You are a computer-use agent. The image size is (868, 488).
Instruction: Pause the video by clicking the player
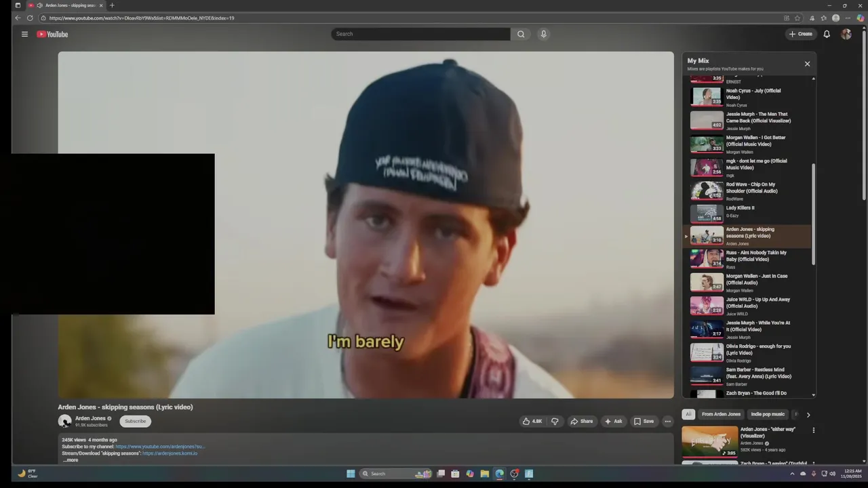point(366,224)
